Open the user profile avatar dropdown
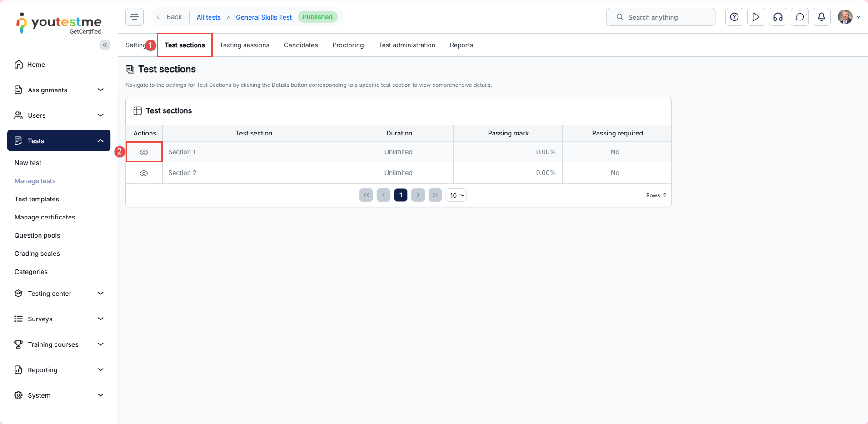The image size is (868, 424). tap(849, 17)
